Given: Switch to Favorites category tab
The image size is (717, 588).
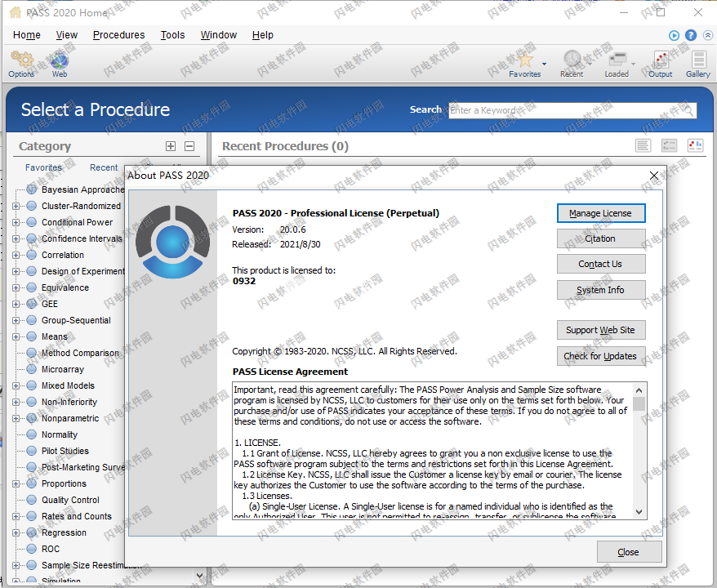Looking at the screenshot, I should 43,167.
